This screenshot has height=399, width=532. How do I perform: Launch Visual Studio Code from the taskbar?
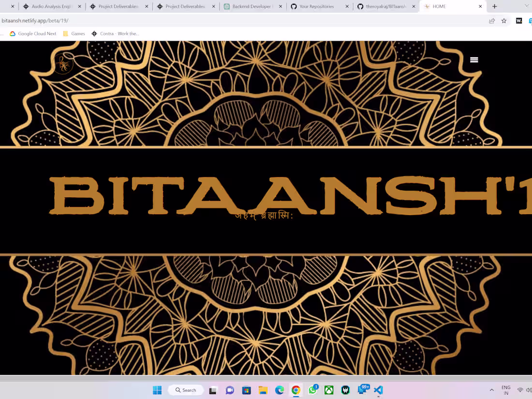378,390
